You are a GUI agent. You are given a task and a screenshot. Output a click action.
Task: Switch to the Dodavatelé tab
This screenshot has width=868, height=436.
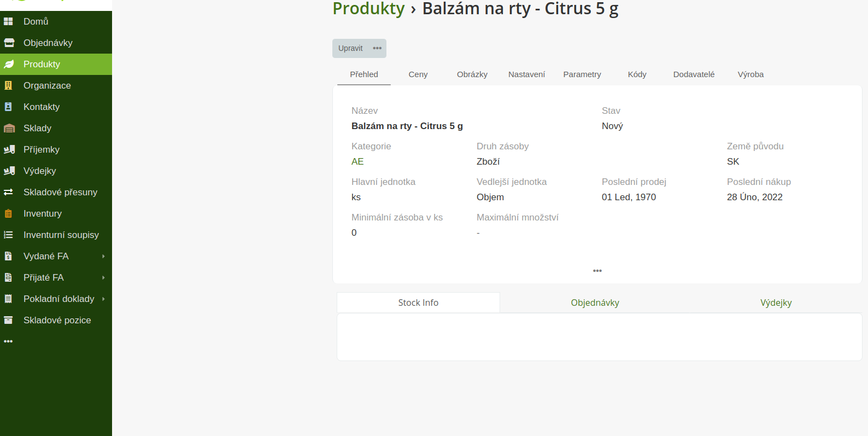[x=694, y=74]
